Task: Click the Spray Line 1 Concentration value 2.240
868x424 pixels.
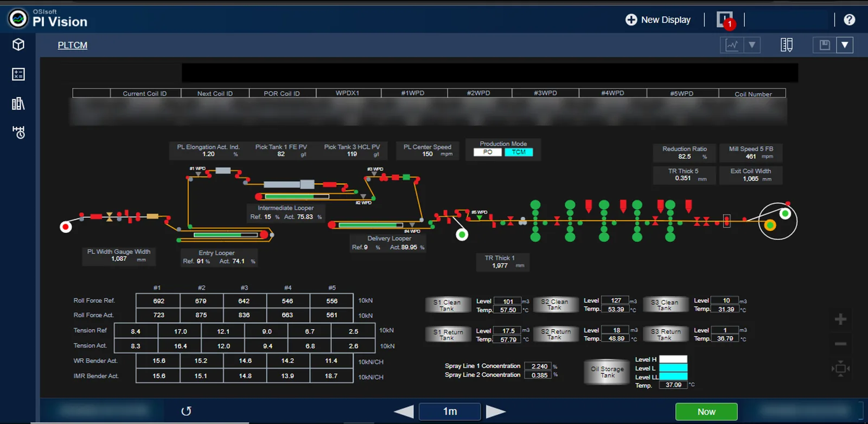Action: (539, 367)
